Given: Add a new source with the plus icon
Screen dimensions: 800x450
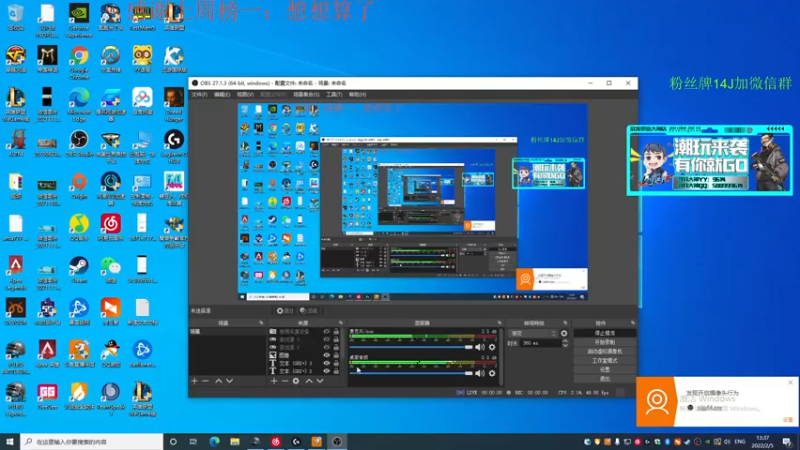Looking at the screenshot, I should tap(274, 381).
